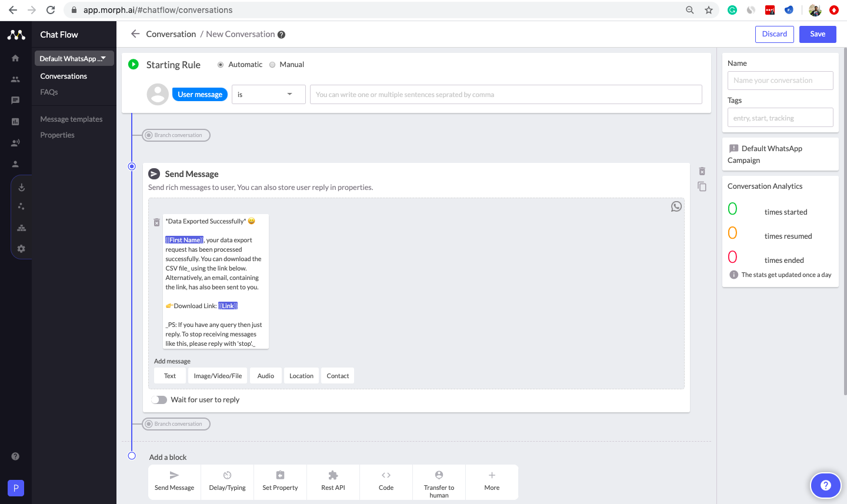Viewport: 847px width, 504px height.
Task: Click the user message sentences input
Action: tap(506, 94)
